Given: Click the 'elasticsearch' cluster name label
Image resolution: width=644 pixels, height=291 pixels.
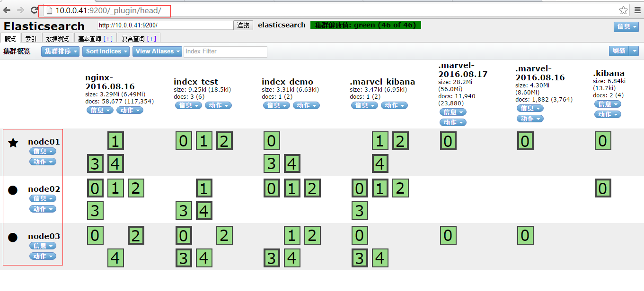Looking at the screenshot, I should tap(282, 25).
